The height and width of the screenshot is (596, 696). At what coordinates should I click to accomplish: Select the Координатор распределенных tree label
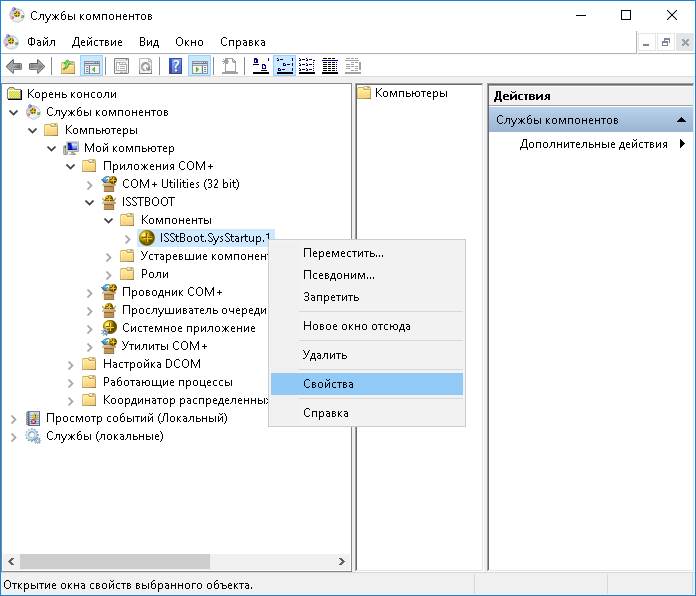[186, 400]
